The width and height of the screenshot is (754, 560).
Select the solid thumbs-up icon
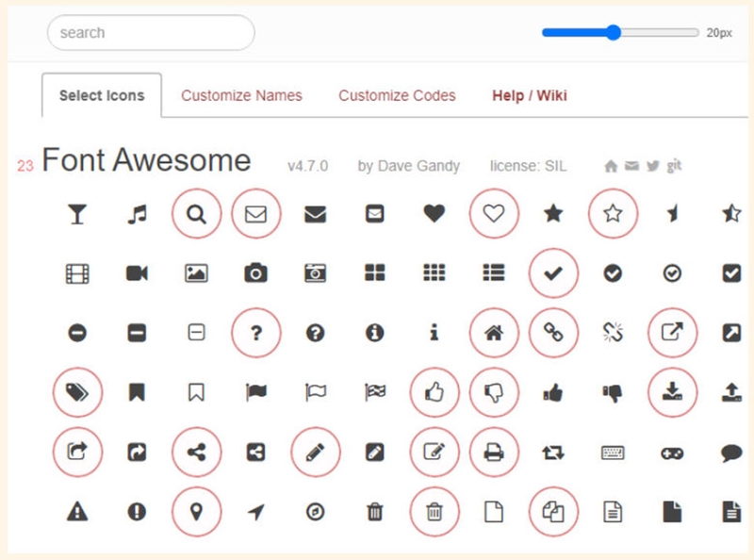point(553,392)
